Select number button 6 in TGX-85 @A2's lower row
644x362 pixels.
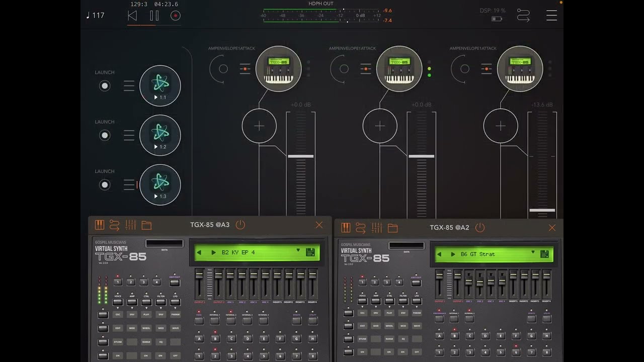516,352
